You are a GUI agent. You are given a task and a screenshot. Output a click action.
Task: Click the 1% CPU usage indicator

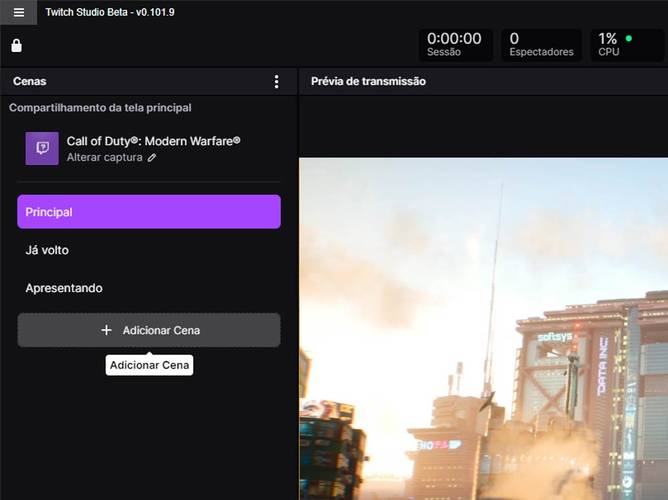627,45
